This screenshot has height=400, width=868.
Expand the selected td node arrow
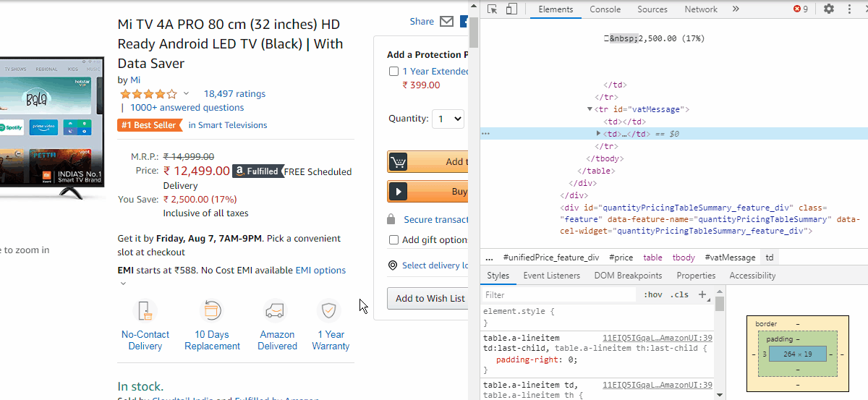598,134
